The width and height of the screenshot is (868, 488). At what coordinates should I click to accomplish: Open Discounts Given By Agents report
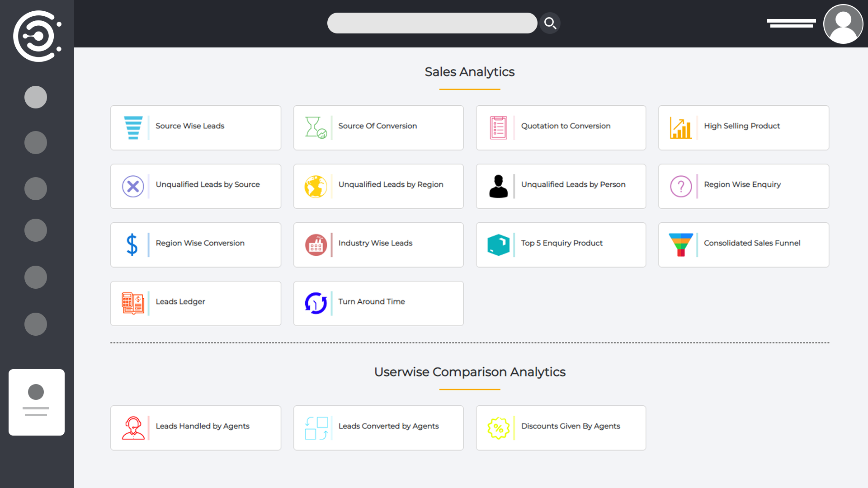561,428
